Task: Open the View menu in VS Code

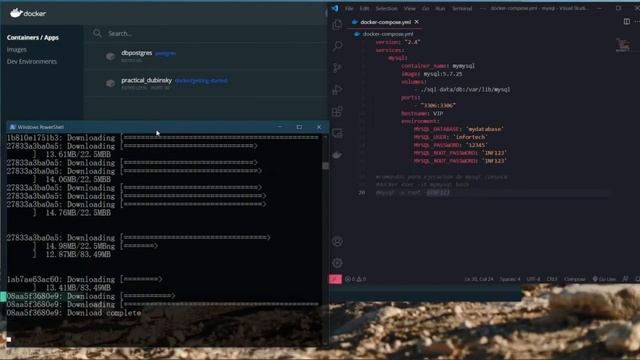Action: pos(410,8)
